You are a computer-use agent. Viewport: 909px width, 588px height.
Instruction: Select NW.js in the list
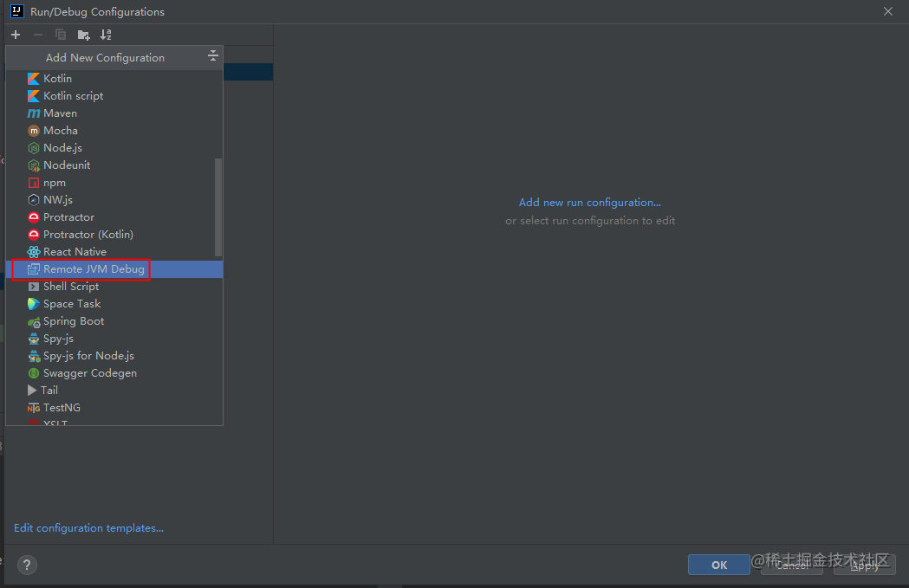pyautogui.click(x=58, y=200)
